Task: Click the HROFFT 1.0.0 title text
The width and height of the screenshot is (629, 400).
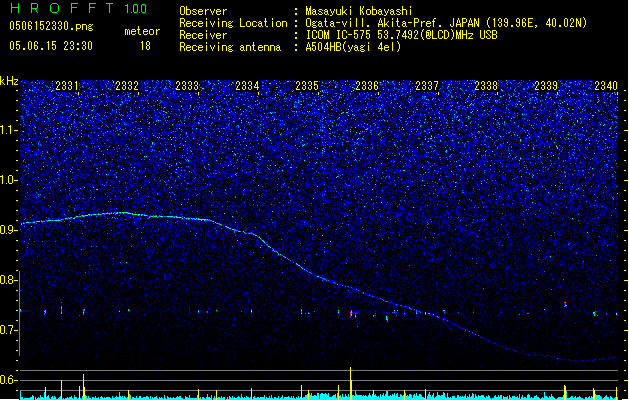Action: 78,8
